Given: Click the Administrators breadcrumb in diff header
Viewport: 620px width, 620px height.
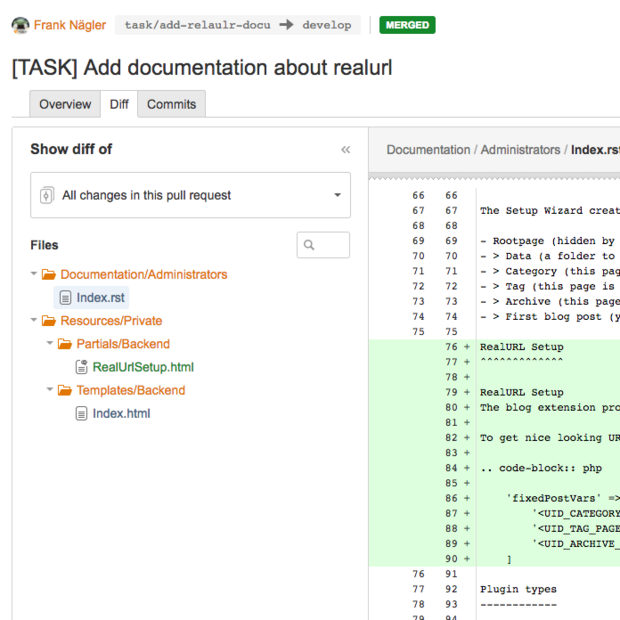Looking at the screenshot, I should pyautogui.click(x=520, y=149).
